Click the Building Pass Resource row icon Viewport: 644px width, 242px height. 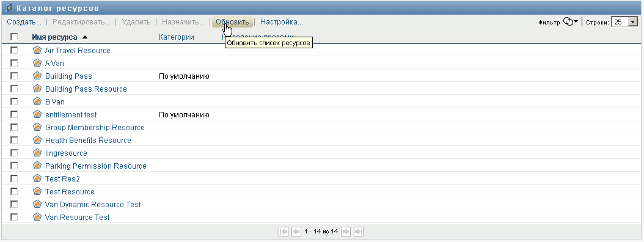coord(37,89)
